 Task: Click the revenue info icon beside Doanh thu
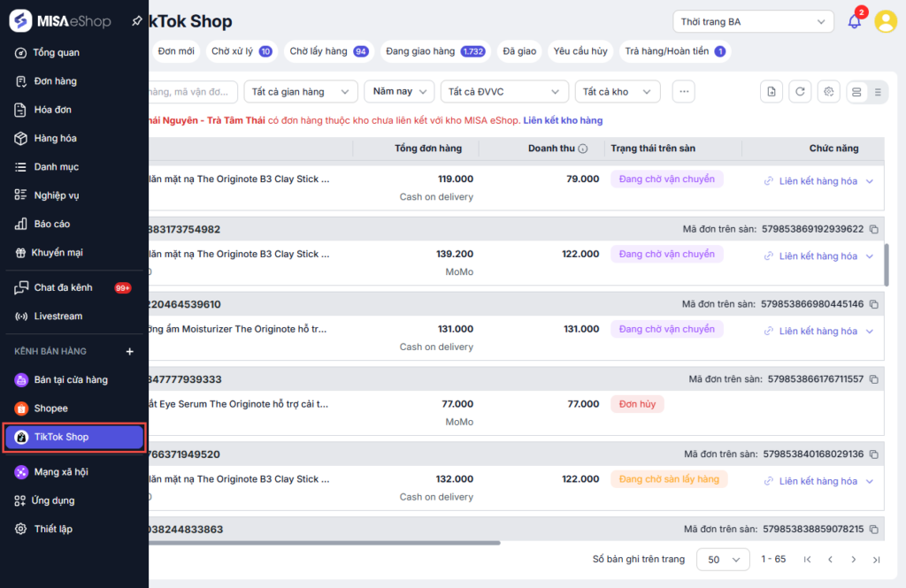[x=583, y=149]
